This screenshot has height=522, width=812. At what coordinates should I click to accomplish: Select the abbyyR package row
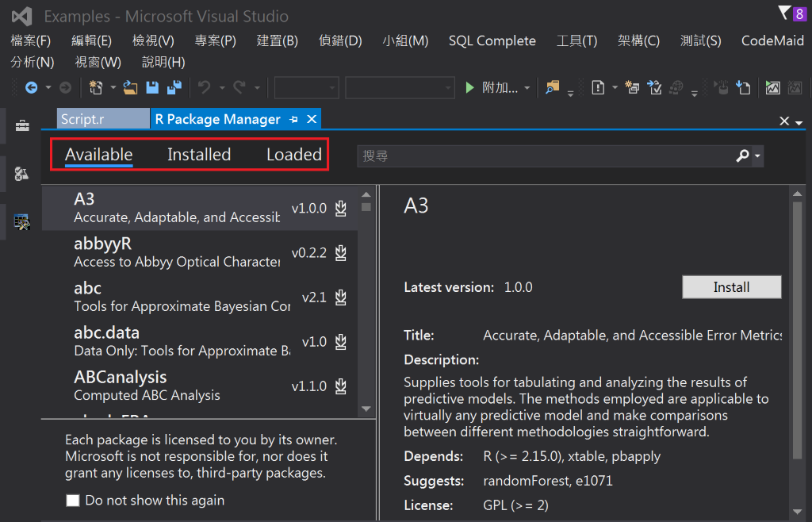point(200,253)
